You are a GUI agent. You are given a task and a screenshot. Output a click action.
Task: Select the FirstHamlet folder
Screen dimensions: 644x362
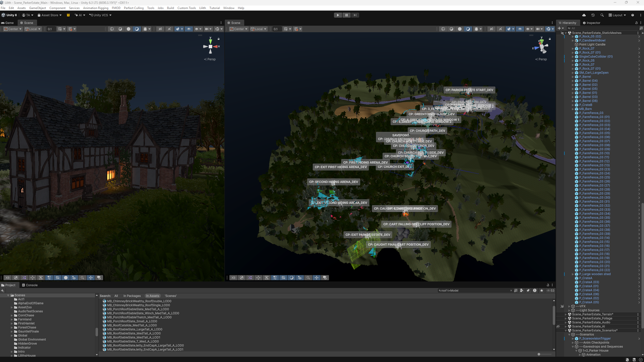click(x=26, y=323)
